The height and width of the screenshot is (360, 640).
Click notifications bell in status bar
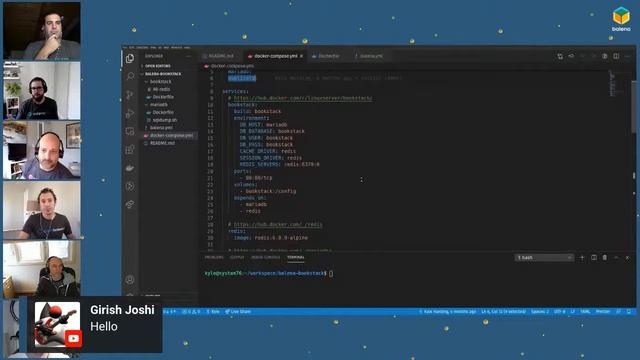629,311
